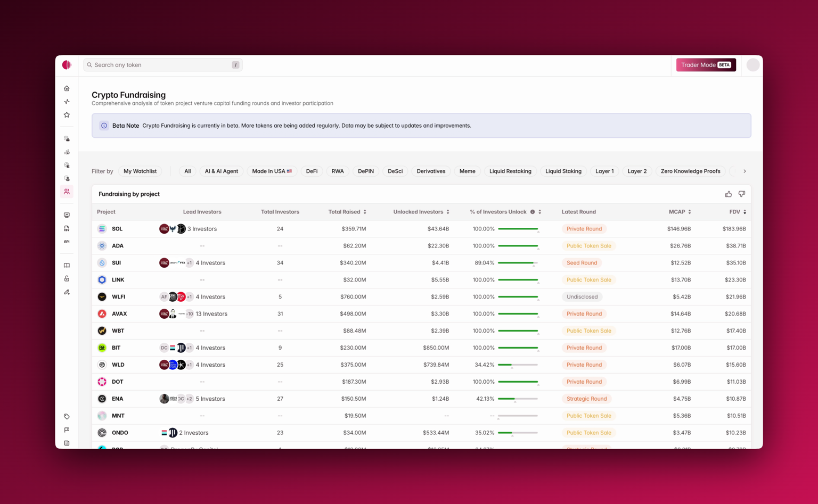Image resolution: width=818 pixels, height=504 pixels.
Task: Sort by the Total Raised column arrows
Action: point(365,212)
